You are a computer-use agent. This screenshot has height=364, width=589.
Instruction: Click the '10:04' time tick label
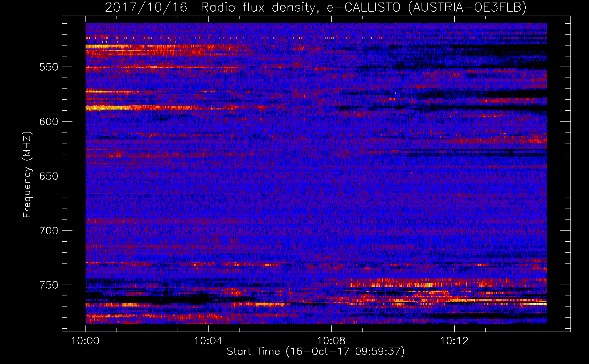coord(208,341)
